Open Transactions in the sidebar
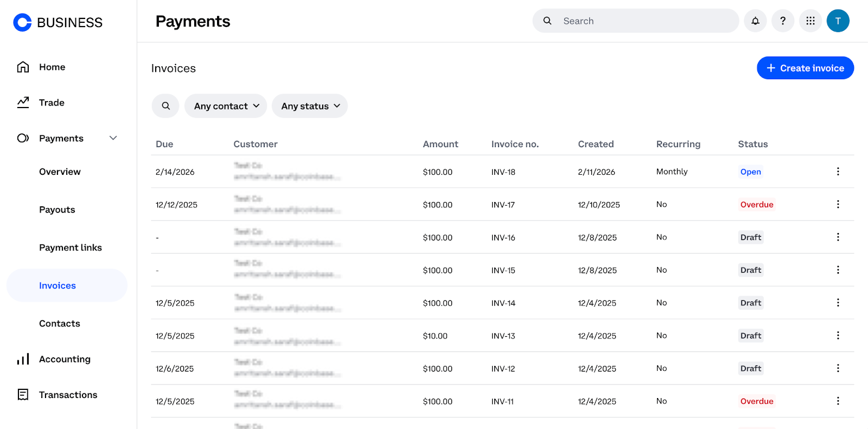The height and width of the screenshot is (429, 868). coord(68,395)
